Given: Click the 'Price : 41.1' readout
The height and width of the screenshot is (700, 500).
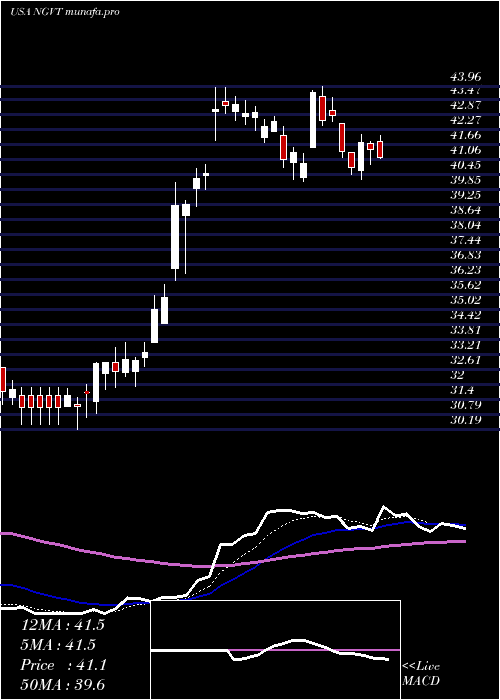Looking at the screenshot, I should 63,665.
